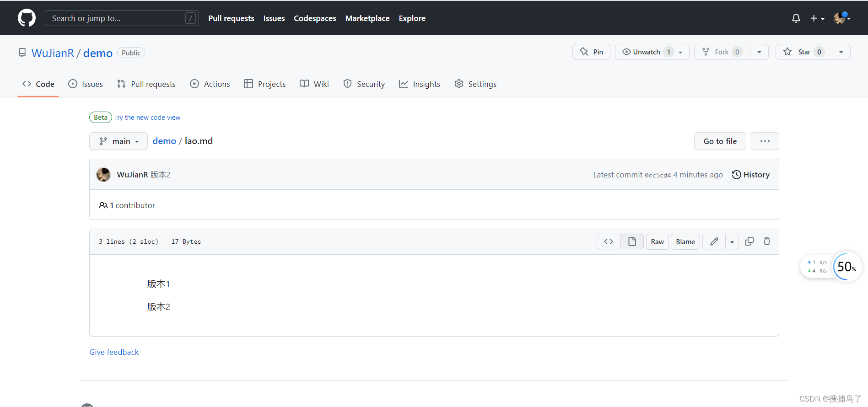Click Give feedback link
The height and width of the screenshot is (407, 868).
tap(114, 352)
